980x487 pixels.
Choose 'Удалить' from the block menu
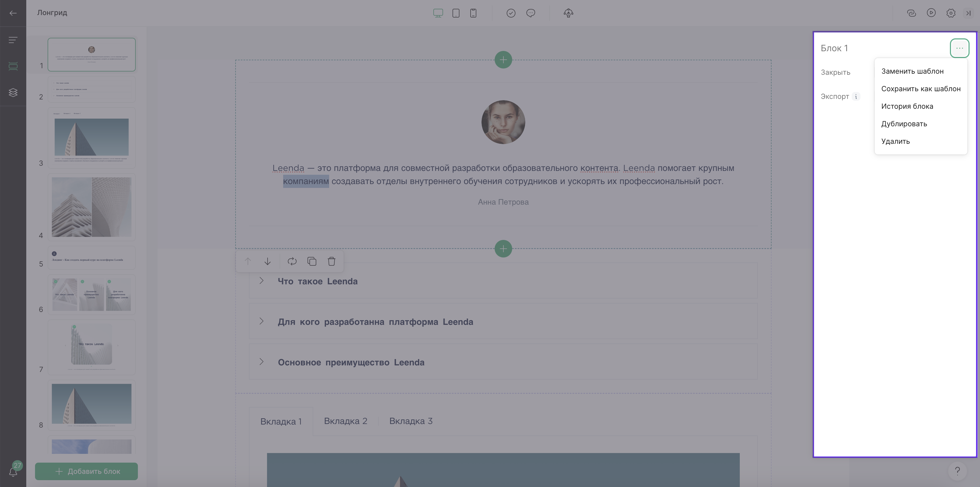pos(895,141)
